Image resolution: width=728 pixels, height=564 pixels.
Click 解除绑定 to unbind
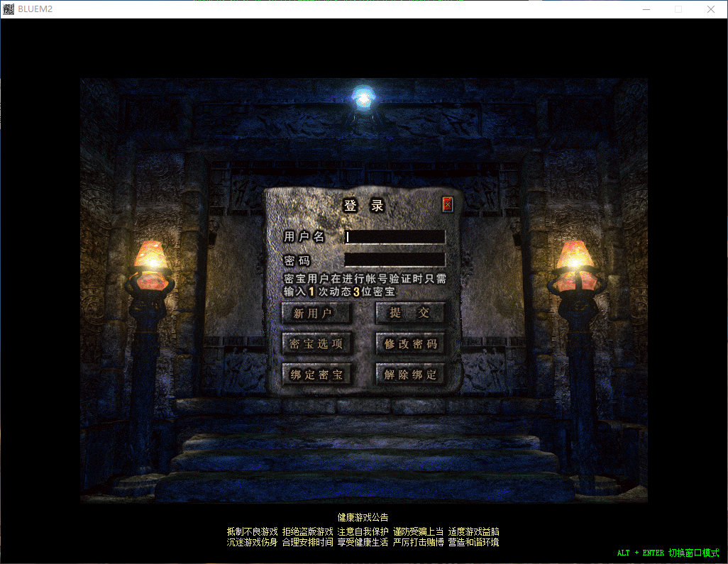point(410,373)
